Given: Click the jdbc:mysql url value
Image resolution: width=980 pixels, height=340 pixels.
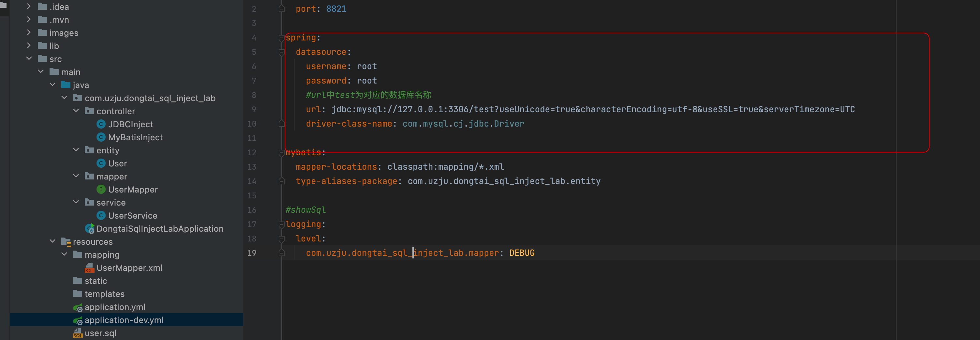Looking at the screenshot, I should 593,109.
